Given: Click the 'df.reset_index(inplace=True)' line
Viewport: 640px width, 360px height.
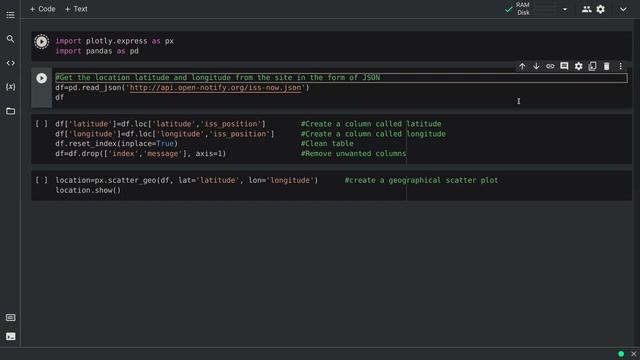Looking at the screenshot, I should pos(117,144).
